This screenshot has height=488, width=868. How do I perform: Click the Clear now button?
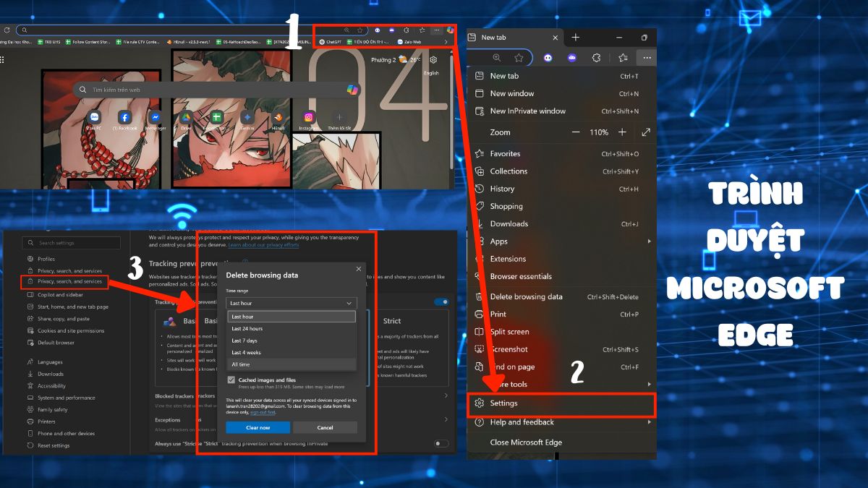pyautogui.click(x=258, y=427)
